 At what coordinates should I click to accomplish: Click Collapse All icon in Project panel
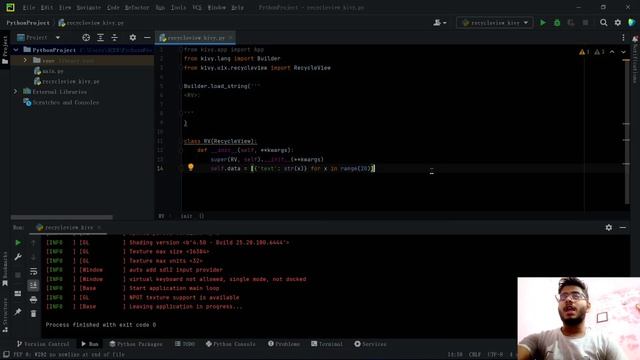tap(115, 38)
